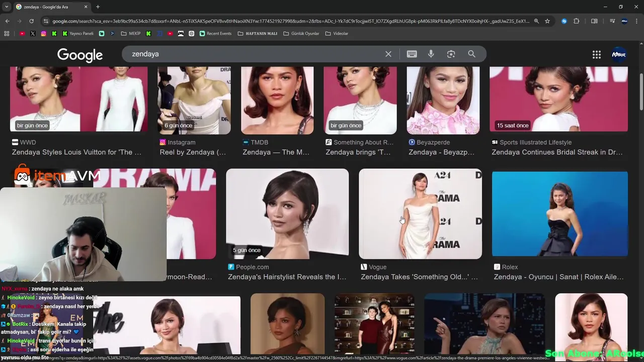Screen dimensions: 644x362
Task: Open the X (Twitter) bookmark
Action: (x=33, y=33)
